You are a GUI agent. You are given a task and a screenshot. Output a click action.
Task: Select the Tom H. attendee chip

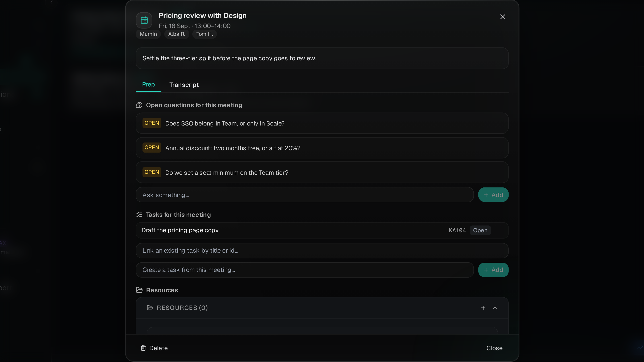(204, 34)
